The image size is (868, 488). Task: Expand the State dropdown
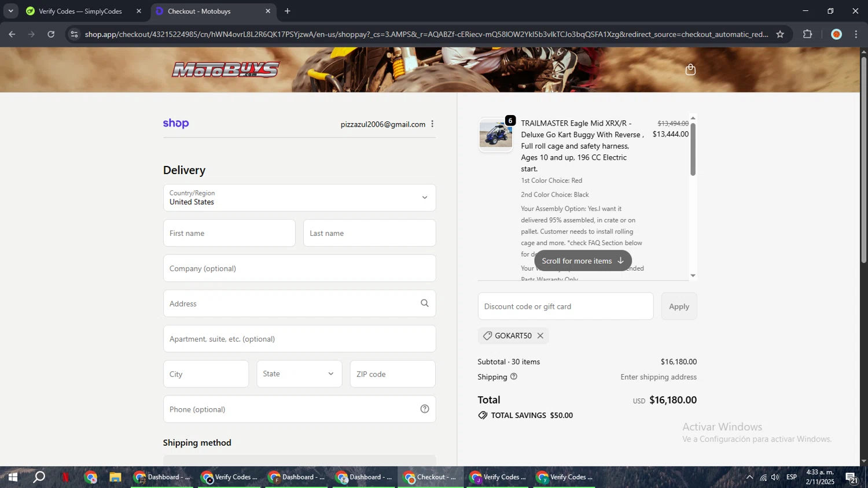(x=299, y=374)
